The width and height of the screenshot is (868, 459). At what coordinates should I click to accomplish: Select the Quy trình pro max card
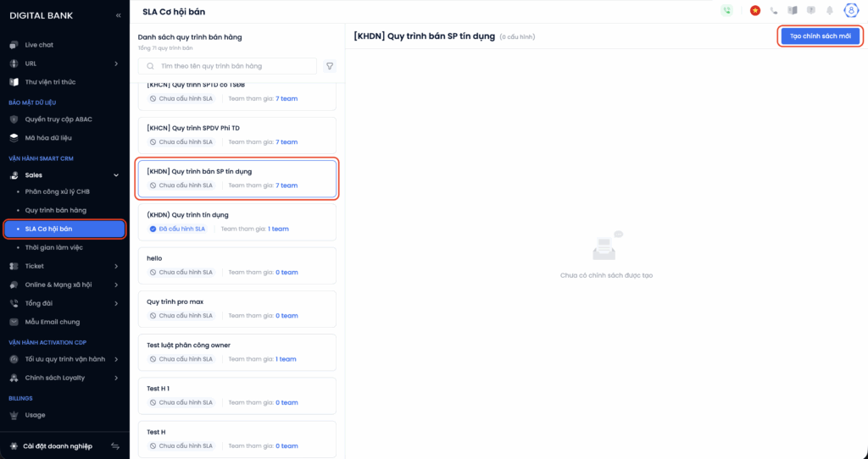tap(237, 308)
